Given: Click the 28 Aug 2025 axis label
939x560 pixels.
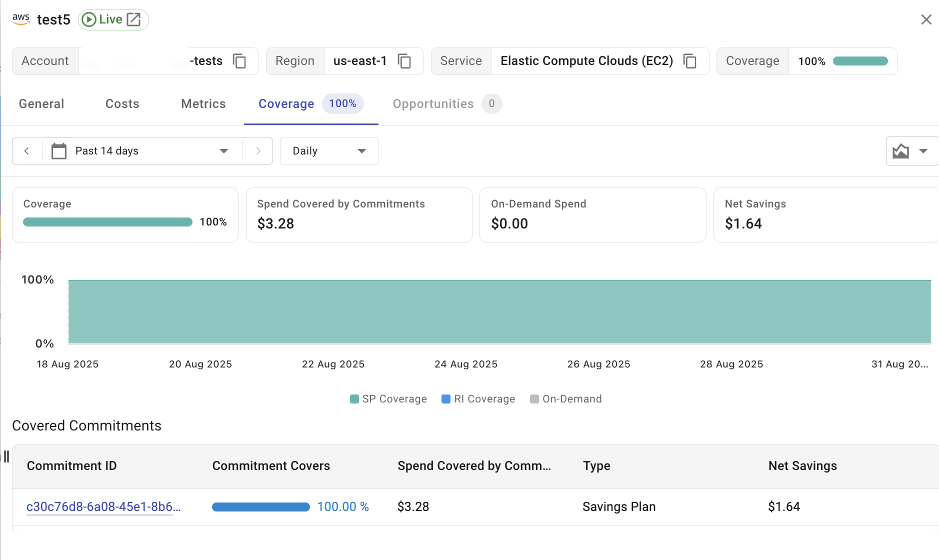Looking at the screenshot, I should point(731,364).
